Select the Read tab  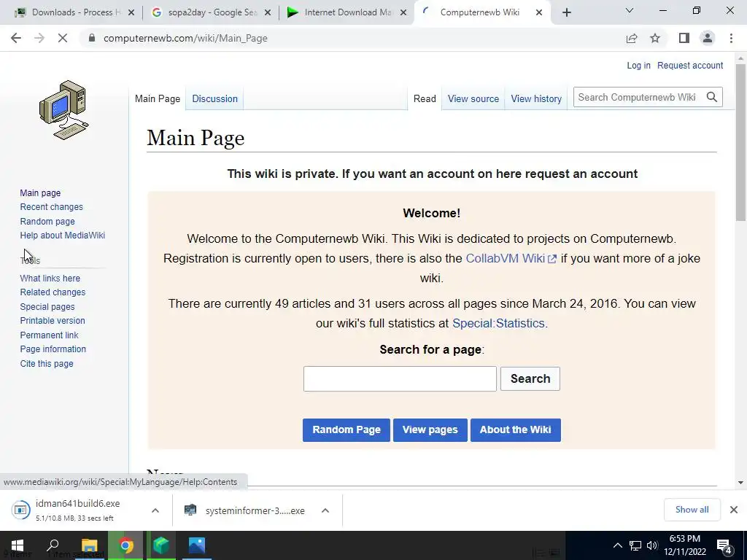[425, 98]
